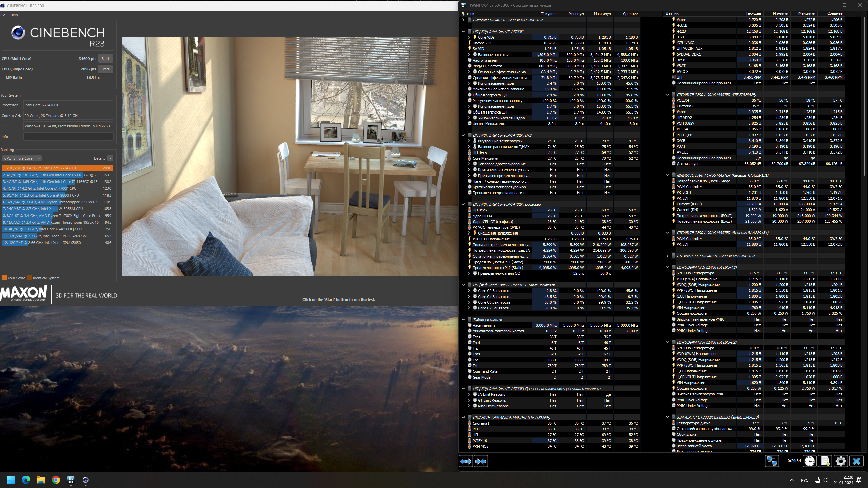Image resolution: width=868 pixels, height=488 pixels.
Task: Open the Help menu in Cinebench
Action: click(14, 15)
